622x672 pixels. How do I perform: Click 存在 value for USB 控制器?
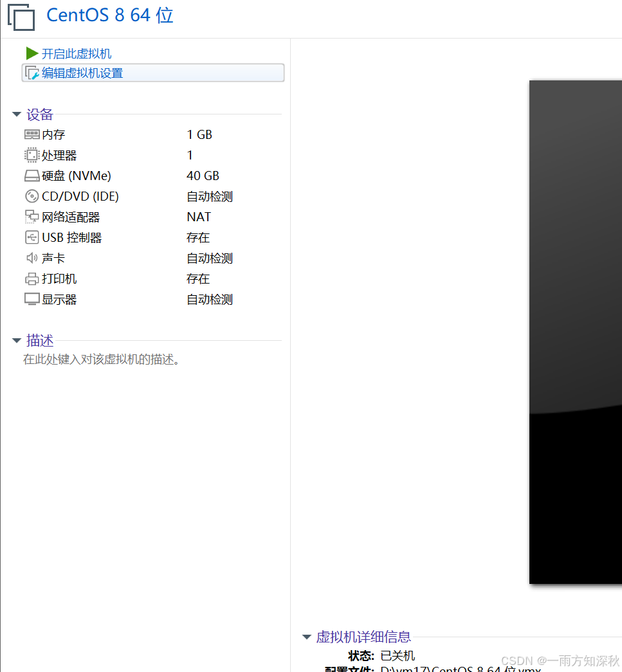coord(199,237)
